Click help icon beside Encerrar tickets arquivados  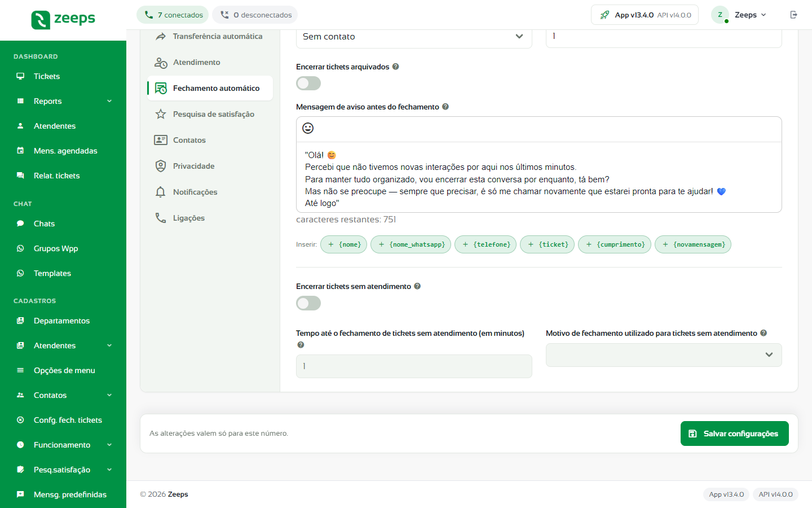pos(396,67)
